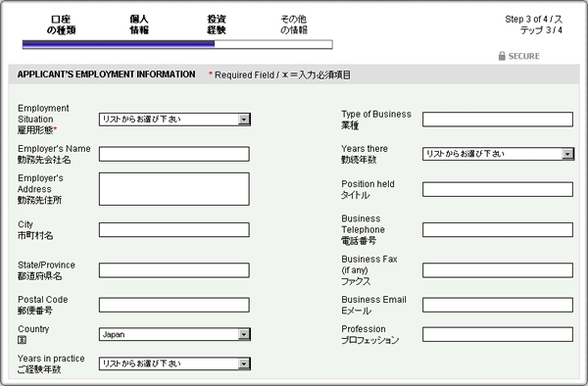Viewport: 588px width, 386px height.
Task: Click the City input field
Action: pos(174,229)
